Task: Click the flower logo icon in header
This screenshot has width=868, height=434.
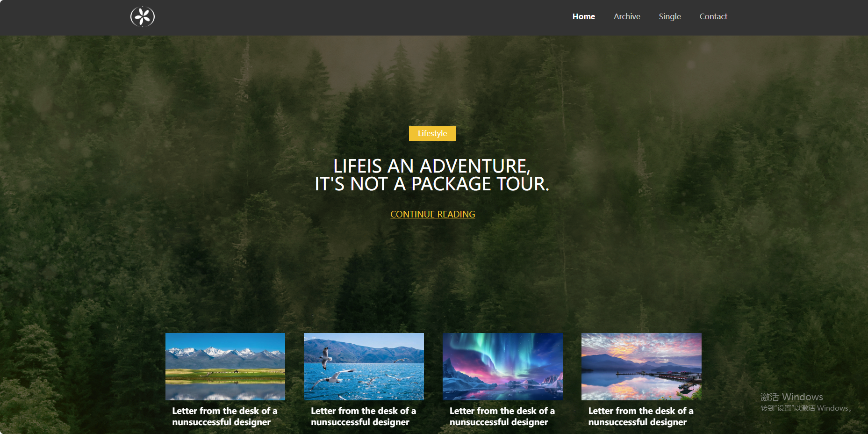Action: [143, 17]
